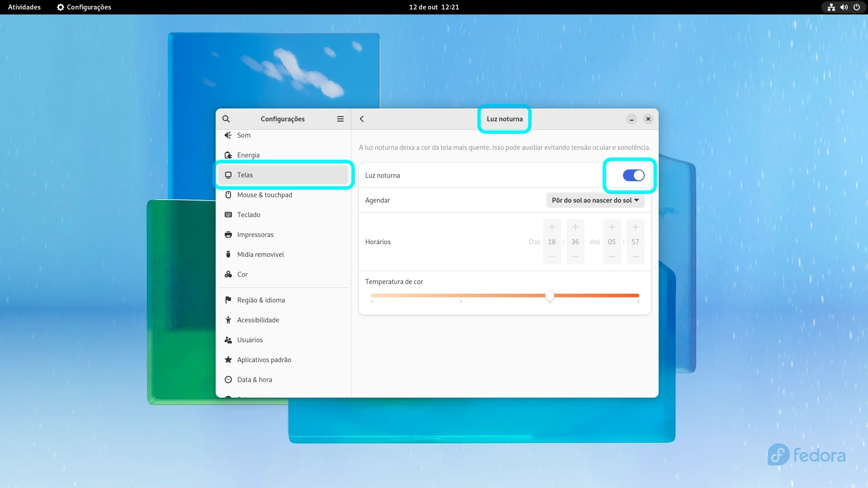Open the Configurações app menu in top bar
868x488 pixels.
click(x=84, y=7)
